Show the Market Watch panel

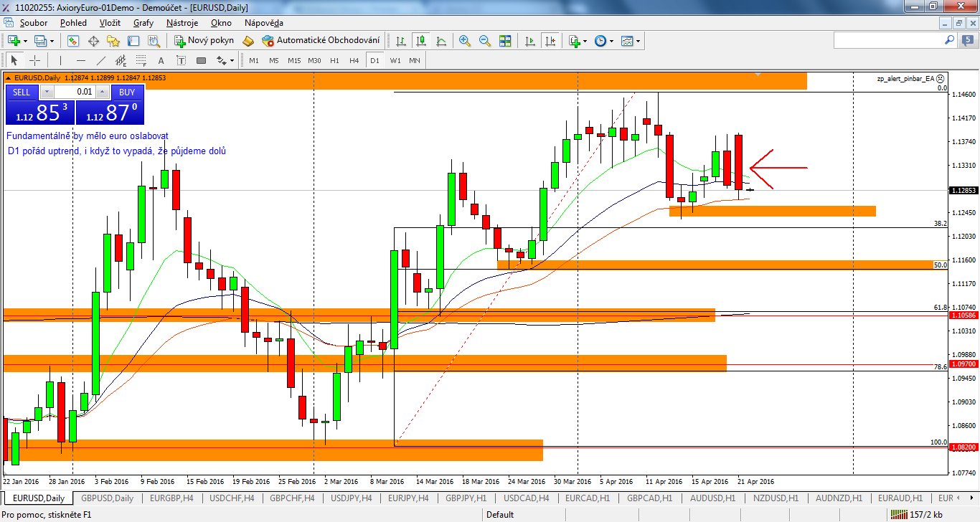pos(73,41)
